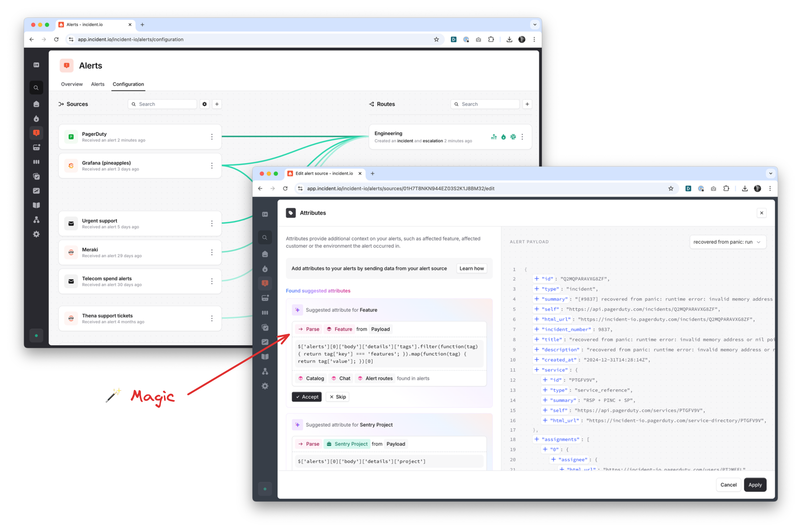Open Urgent support source three-dot menu
Screen dimensions: 802x532
[212, 223]
